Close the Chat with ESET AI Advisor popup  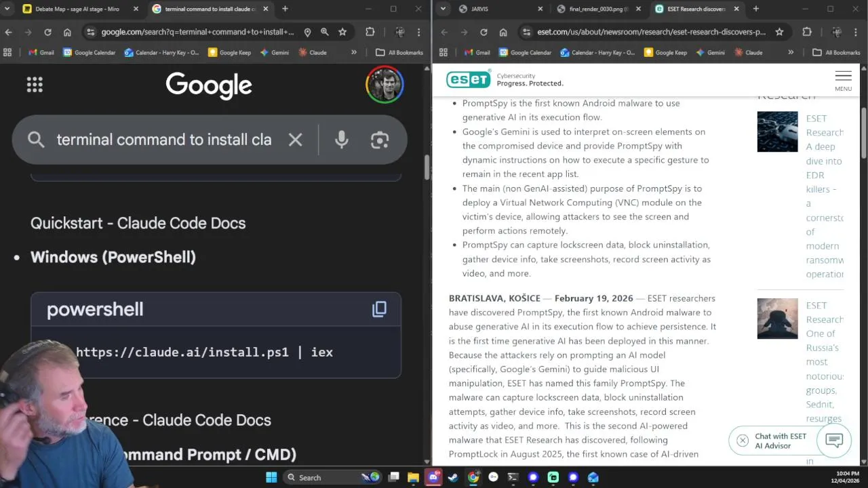click(x=743, y=441)
